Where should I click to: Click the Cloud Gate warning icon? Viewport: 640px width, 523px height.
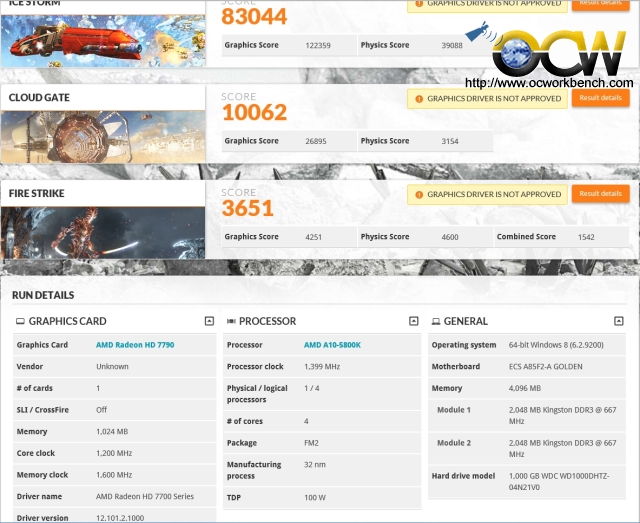click(419, 99)
